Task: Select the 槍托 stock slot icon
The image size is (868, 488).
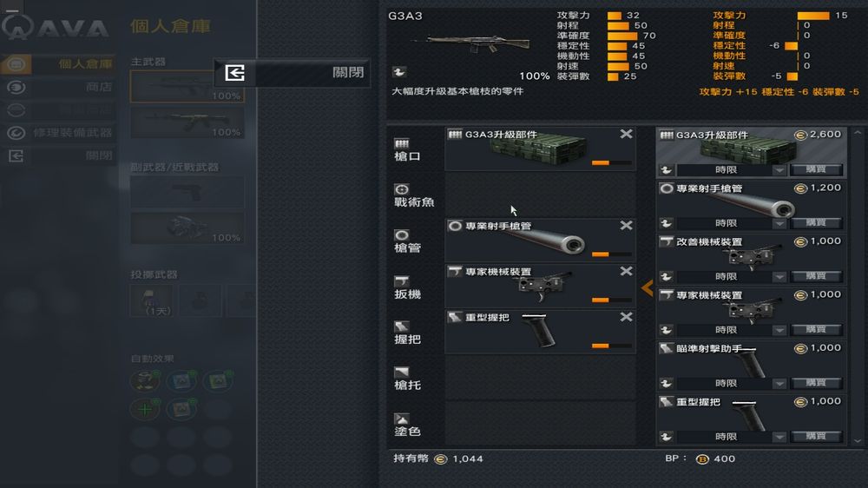Action: 401,373
